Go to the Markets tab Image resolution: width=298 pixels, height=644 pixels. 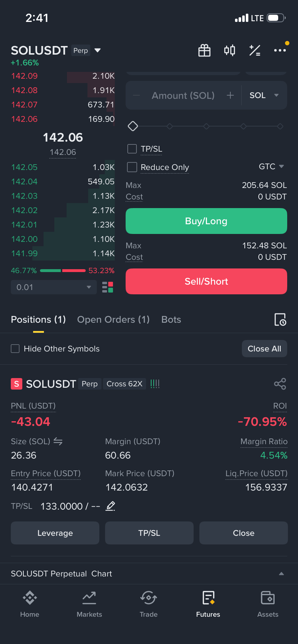(x=89, y=604)
